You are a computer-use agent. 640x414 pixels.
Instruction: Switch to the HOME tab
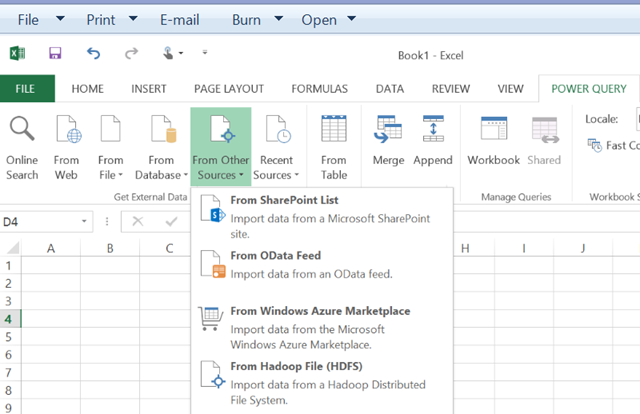coord(88,89)
